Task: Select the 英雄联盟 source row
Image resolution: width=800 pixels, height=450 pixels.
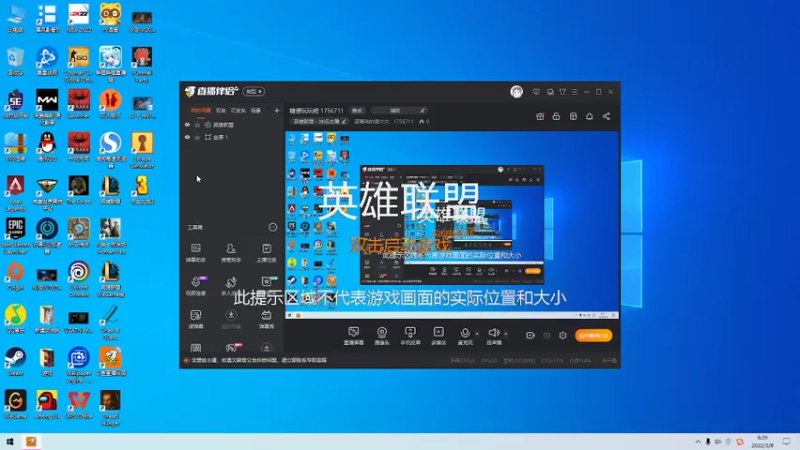Action: (233, 125)
